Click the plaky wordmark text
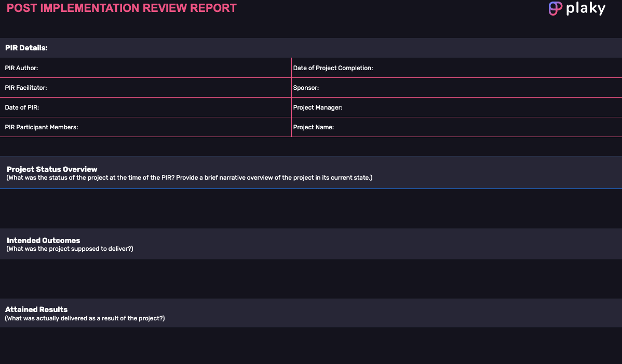Viewport: 622px width, 364px height. pos(586,9)
